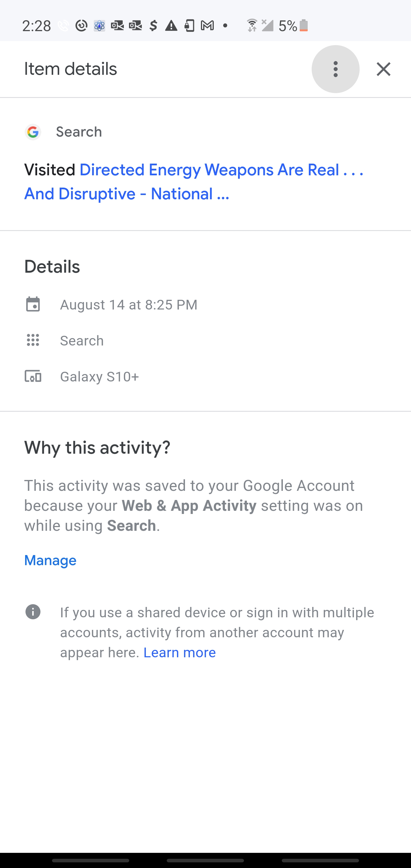Tap the info circle icon
Viewport: 411px width, 868px height.
tap(33, 612)
